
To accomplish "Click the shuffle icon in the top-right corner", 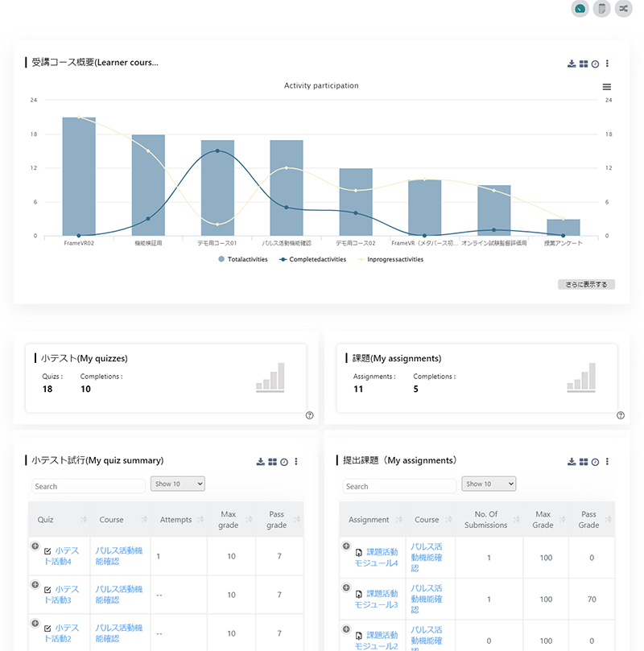I will pos(623,9).
